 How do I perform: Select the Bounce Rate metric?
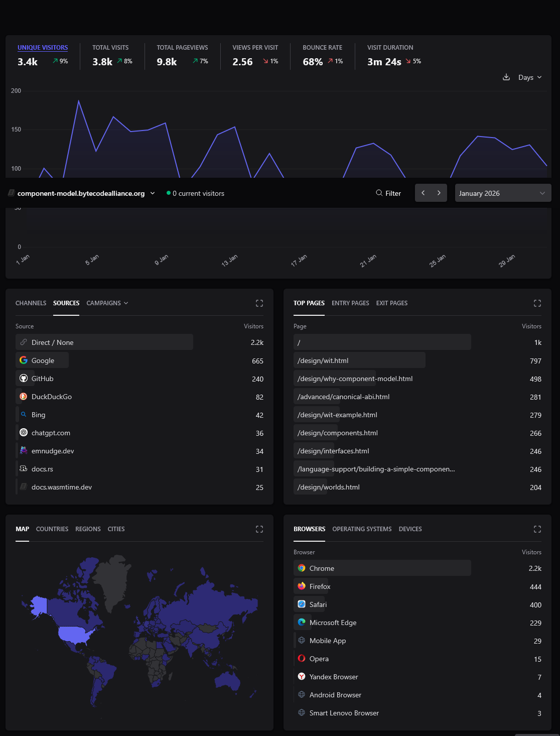point(322,48)
